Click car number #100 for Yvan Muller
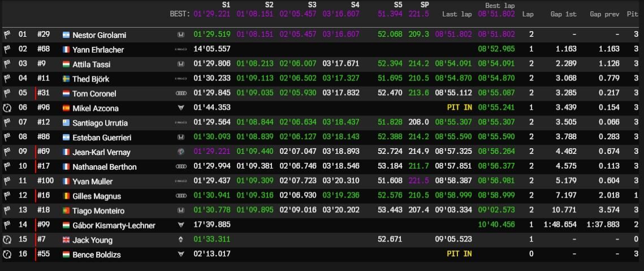 pos(47,182)
